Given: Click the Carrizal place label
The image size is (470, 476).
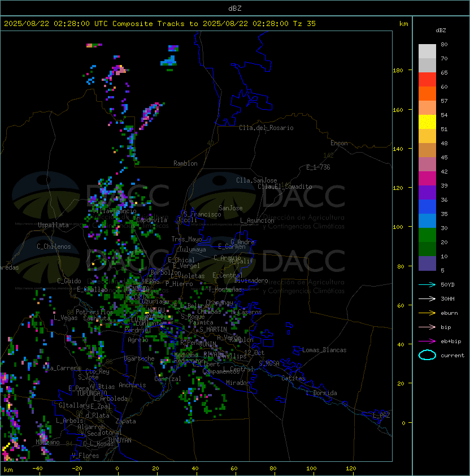Looking at the screenshot, I should pos(167,379).
